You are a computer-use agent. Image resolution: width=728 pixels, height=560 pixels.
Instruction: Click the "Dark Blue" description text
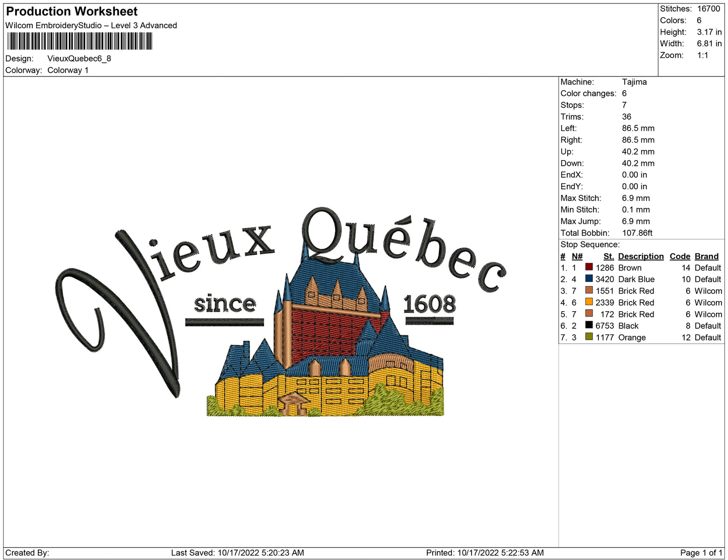(636, 279)
